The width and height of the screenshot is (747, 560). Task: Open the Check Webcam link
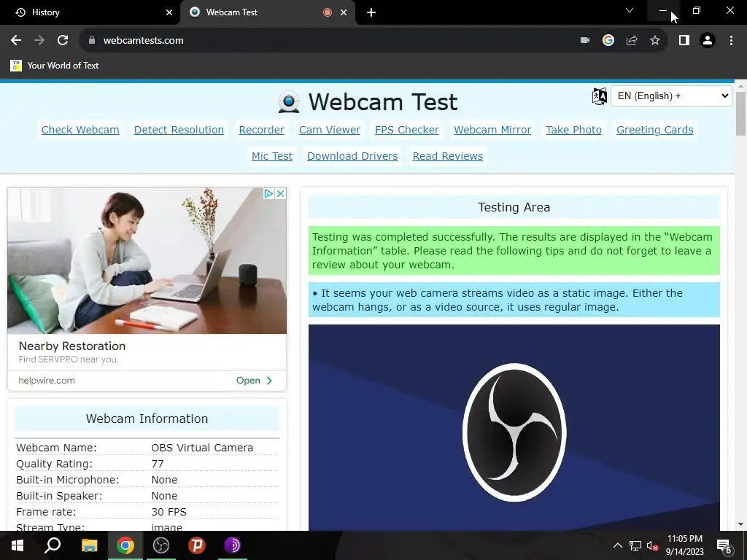(80, 130)
